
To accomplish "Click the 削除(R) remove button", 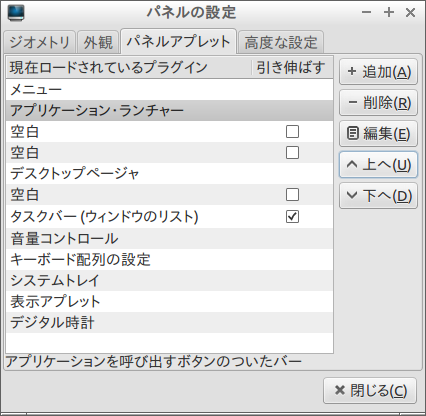I will point(378,103).
